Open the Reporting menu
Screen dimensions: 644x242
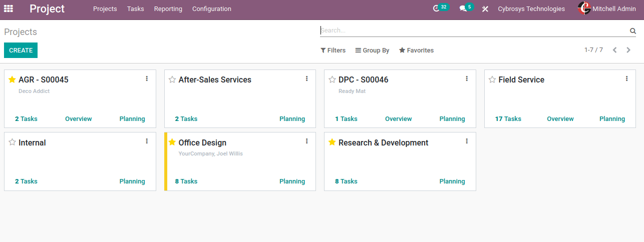168,9
